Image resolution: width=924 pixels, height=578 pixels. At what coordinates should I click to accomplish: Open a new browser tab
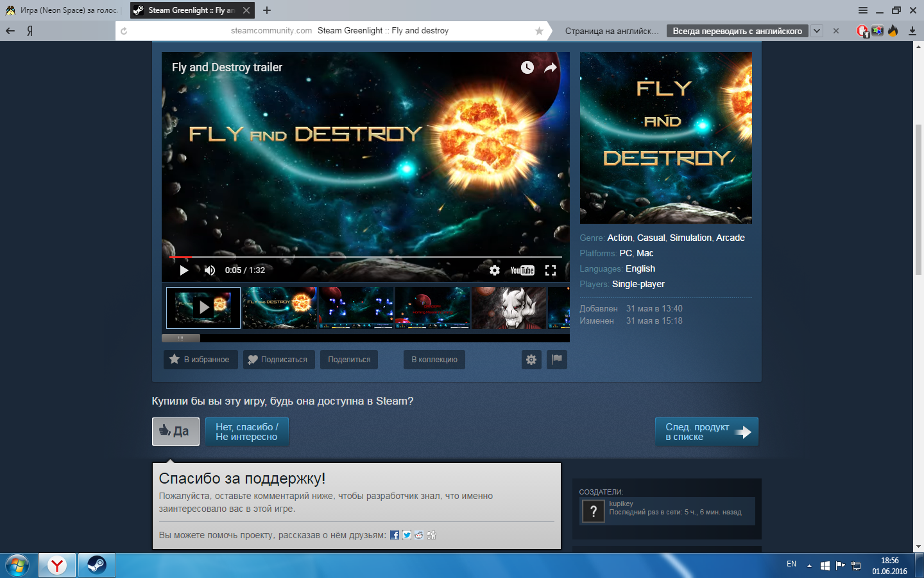(267, 10)
